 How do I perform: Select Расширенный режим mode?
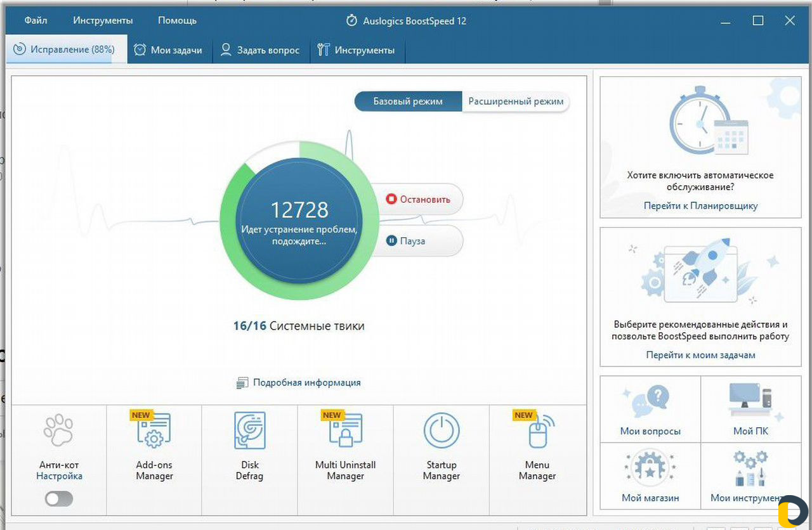pos(516,101)
